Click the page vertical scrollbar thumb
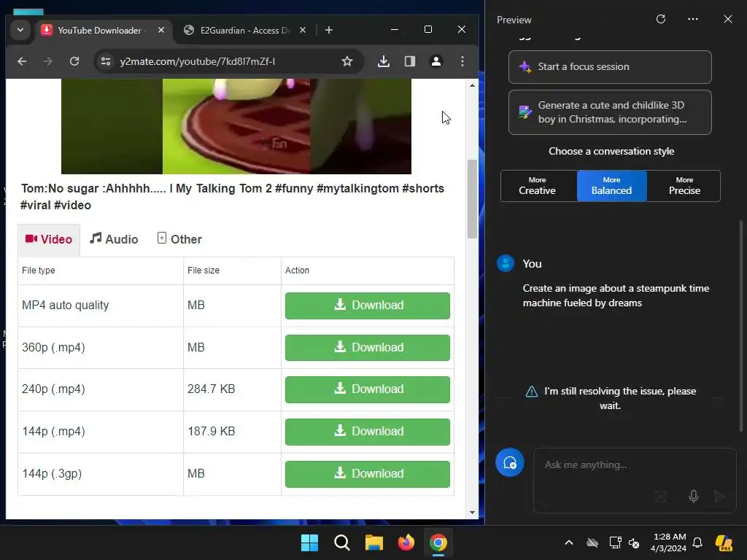 point(472,198)
